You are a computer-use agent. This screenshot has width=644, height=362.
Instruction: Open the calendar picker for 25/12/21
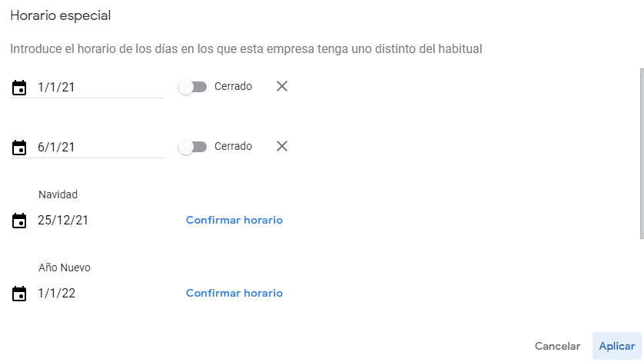click(x=19, y=221)
